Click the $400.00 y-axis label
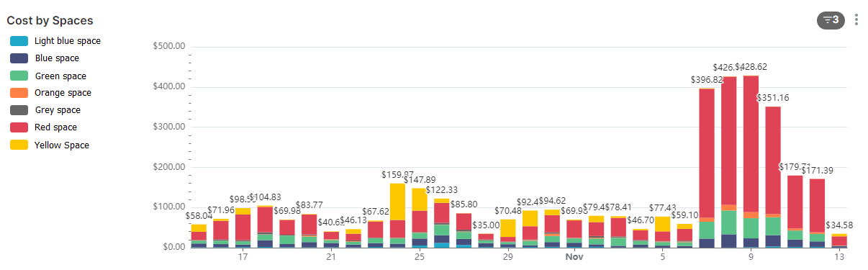 tap(169, 86)
